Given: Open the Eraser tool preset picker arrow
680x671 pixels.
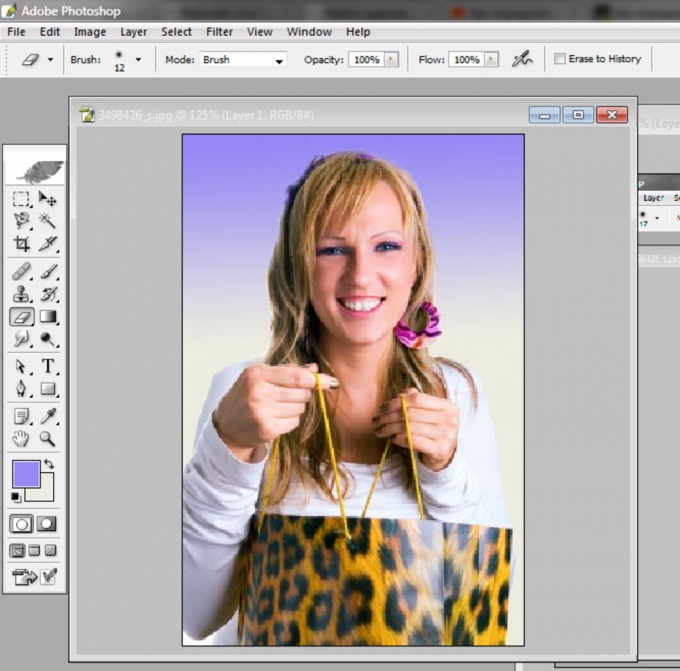Looking at the screenshot, I should coord(51,59).
